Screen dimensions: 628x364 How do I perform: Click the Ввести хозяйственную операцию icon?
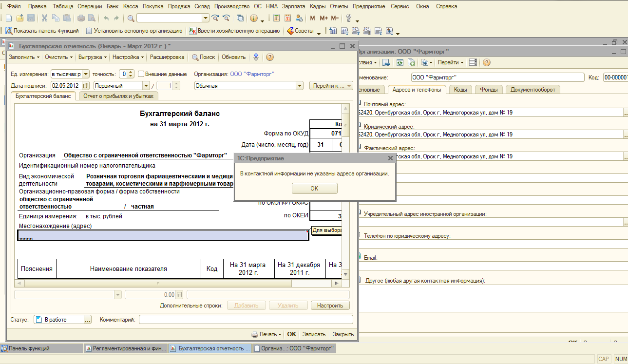(x=192, y=31)
